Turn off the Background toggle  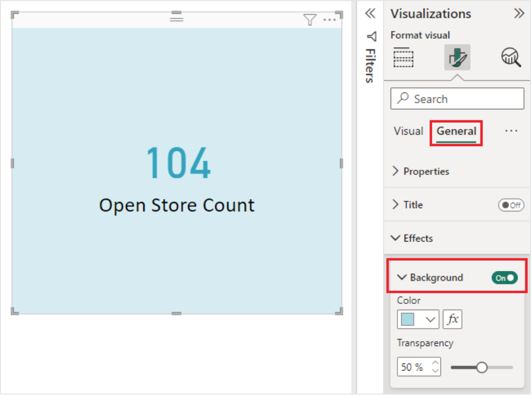point(505,278)
